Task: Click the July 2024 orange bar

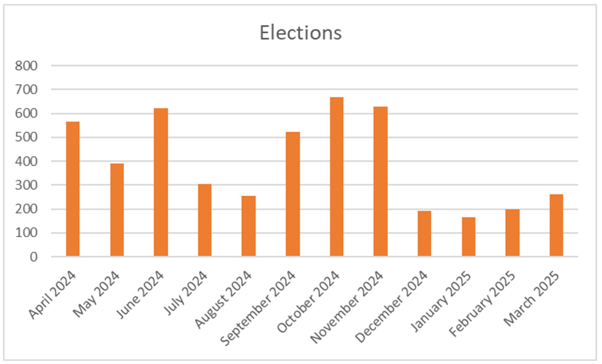Action: click(205, 220)
